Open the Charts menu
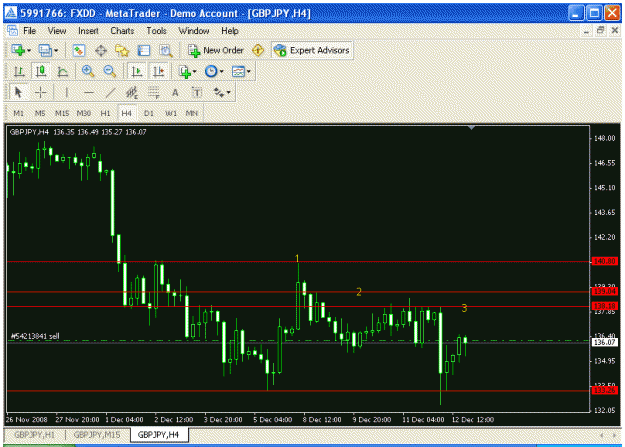Viewport: 625px width, 447px height. (x=122, y=31)
